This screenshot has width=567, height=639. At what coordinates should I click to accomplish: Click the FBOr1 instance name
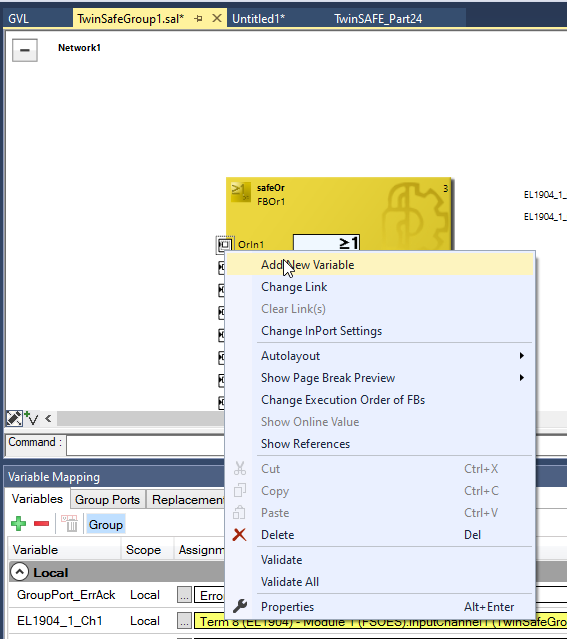[x=271, y=202]
